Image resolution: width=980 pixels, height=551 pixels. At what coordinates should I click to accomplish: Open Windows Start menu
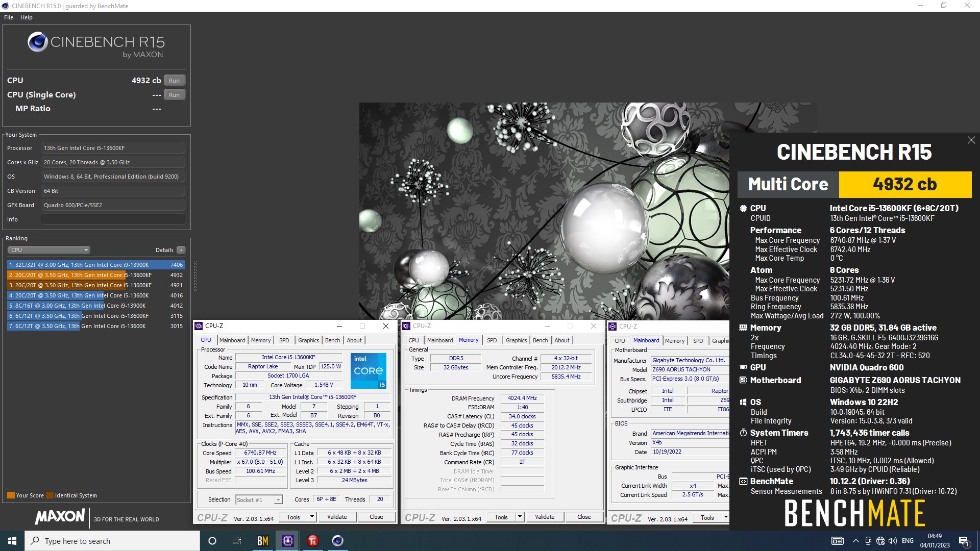(12, 541)
